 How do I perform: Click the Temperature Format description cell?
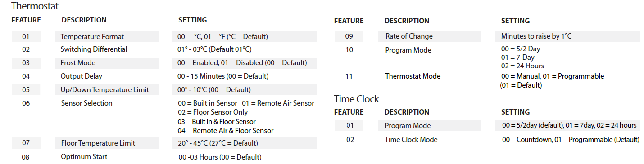click(x=107, y=36)
